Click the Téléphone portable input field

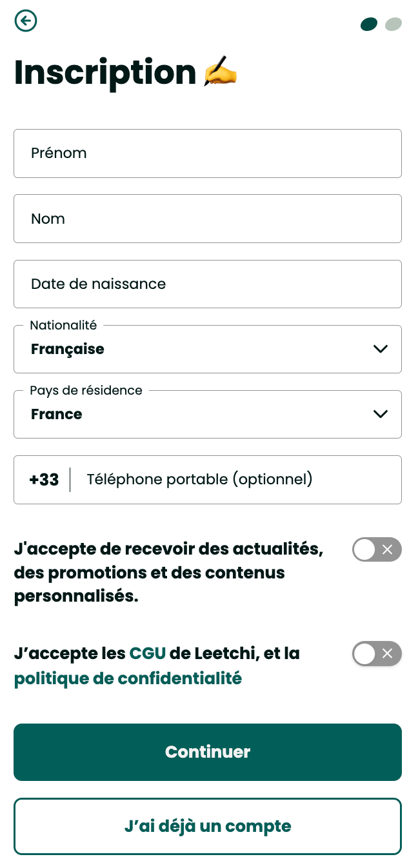[235, 480]
